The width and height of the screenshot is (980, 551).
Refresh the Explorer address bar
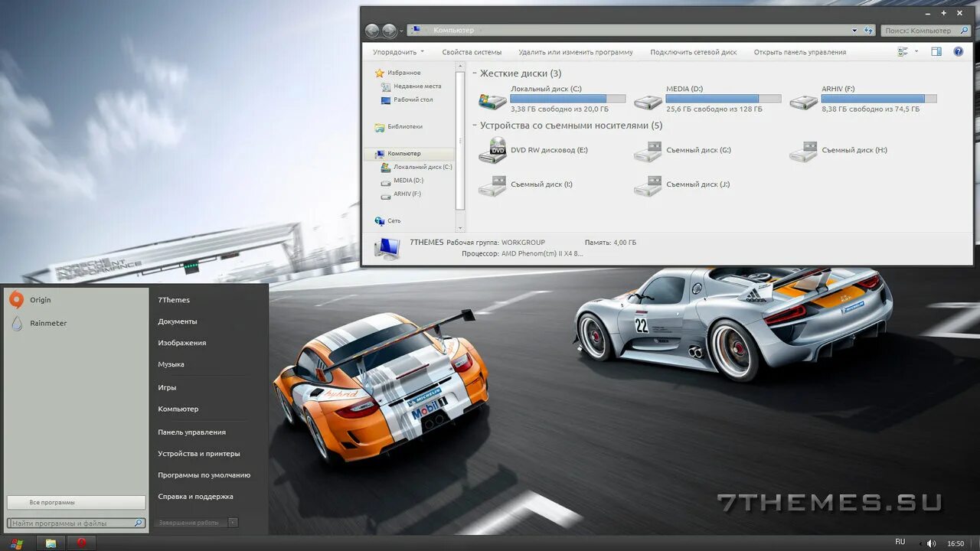coord(868,31)
